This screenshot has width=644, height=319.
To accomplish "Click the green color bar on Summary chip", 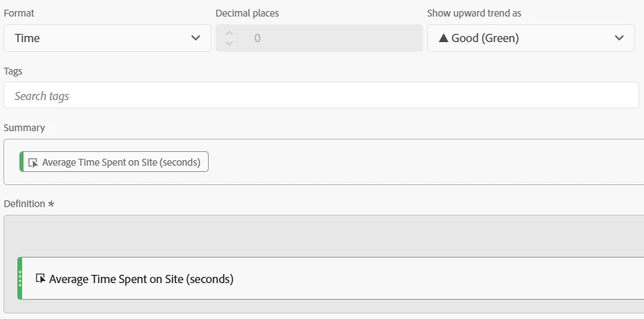I will (21, 162).
